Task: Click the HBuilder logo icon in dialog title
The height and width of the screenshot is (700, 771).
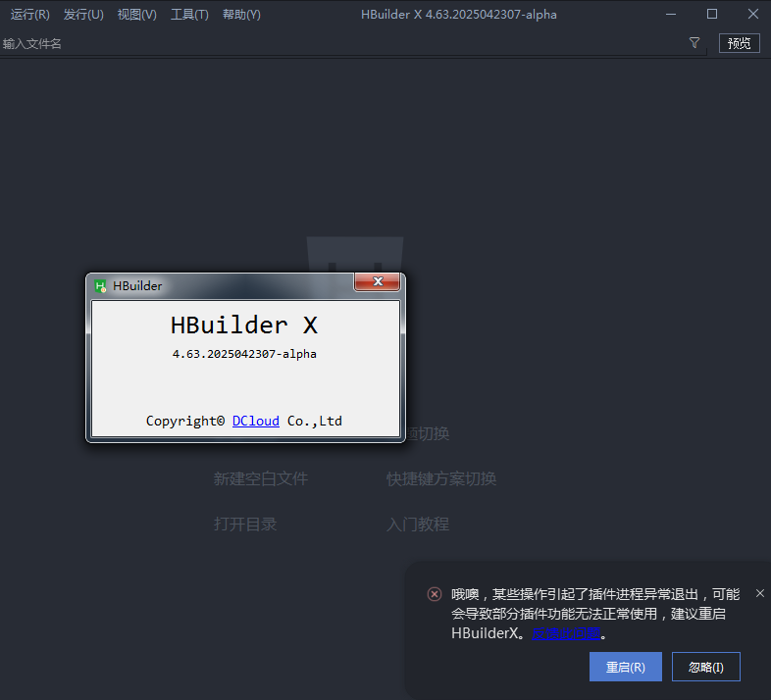Action: (x=100, y=286)
